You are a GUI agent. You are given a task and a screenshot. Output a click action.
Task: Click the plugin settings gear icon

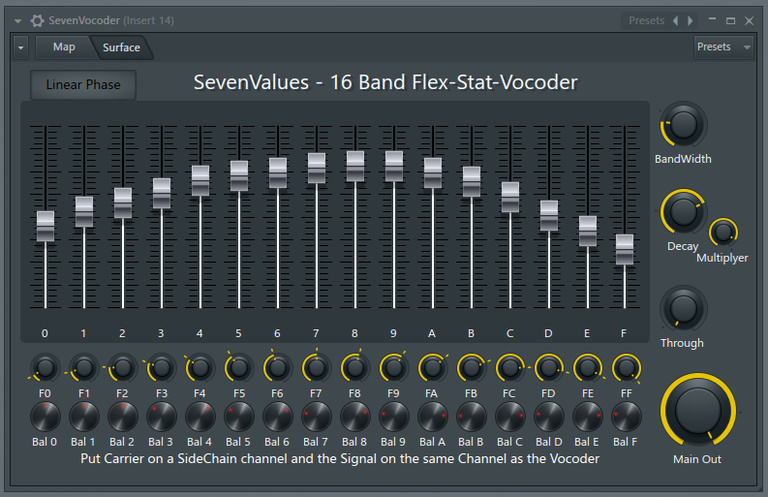pos(37,21)
